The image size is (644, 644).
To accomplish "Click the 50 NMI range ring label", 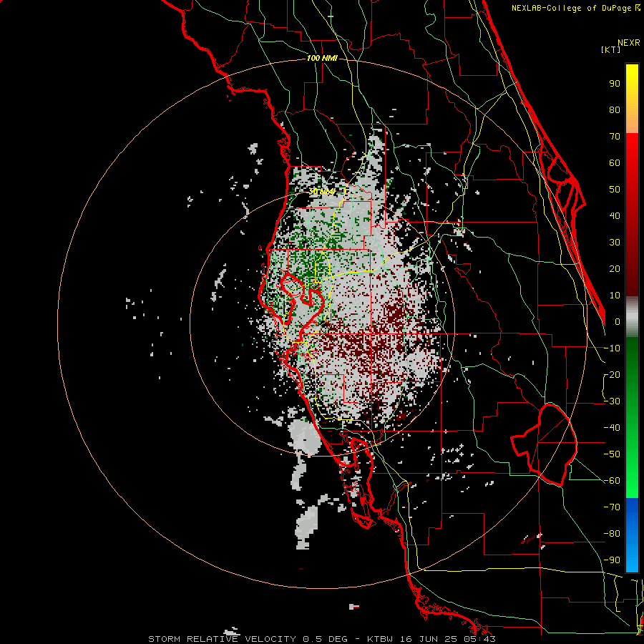I will (322, 191).
